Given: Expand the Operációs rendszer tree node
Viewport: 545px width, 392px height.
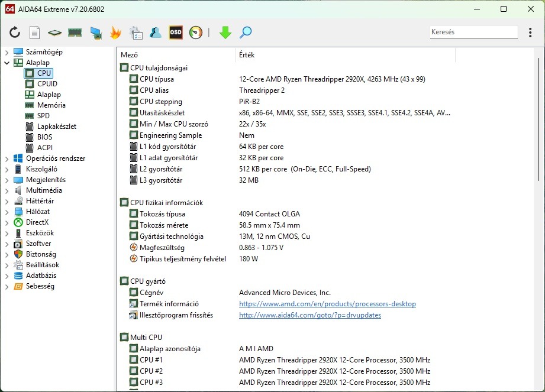Looking at the screenshot, I should click(x=7, y=158).
